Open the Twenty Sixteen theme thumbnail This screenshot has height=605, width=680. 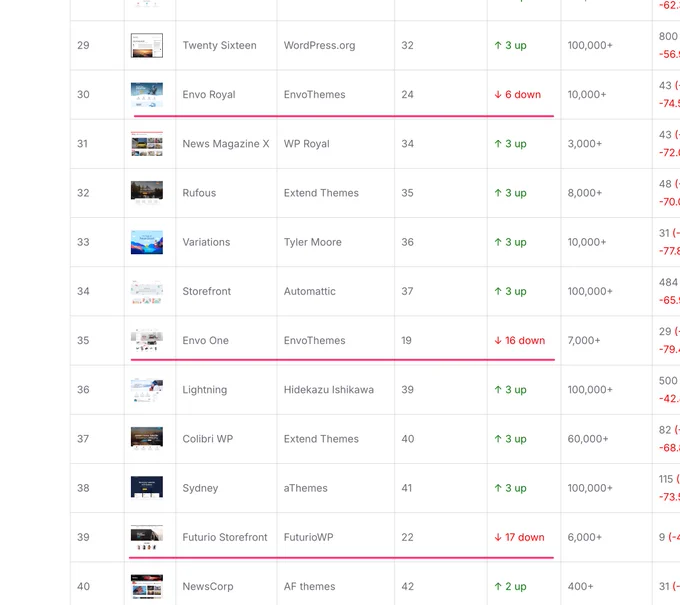(x=147, y=45)
